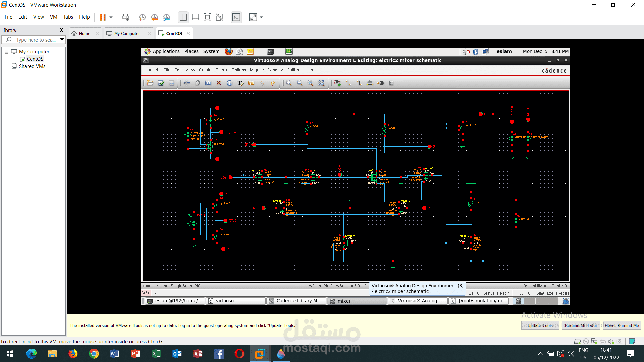Toggle VMware full screen mode button

pyautogui.click(x=207, y=17)
